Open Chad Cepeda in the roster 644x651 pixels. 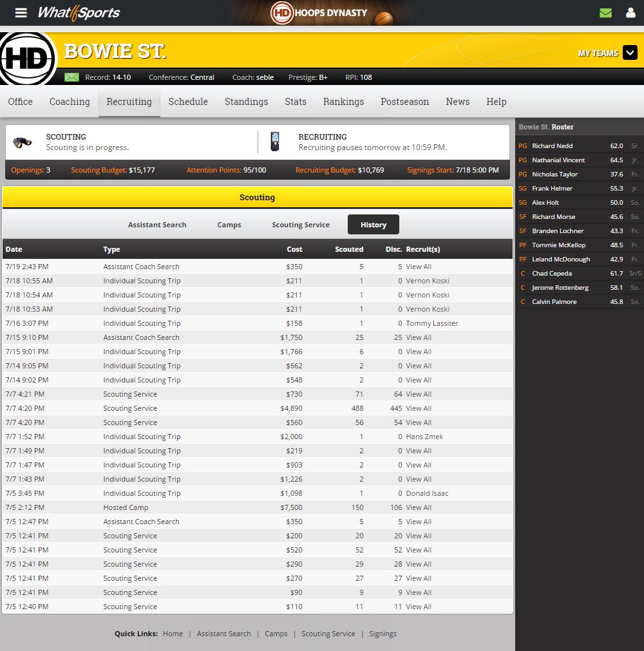pyautogui.click(x=552, y=274)
